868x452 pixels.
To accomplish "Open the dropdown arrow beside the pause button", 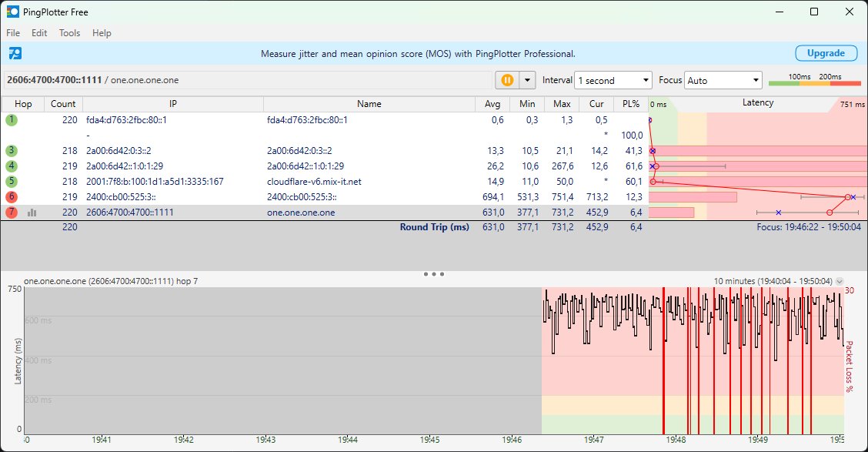I will 527,80.
